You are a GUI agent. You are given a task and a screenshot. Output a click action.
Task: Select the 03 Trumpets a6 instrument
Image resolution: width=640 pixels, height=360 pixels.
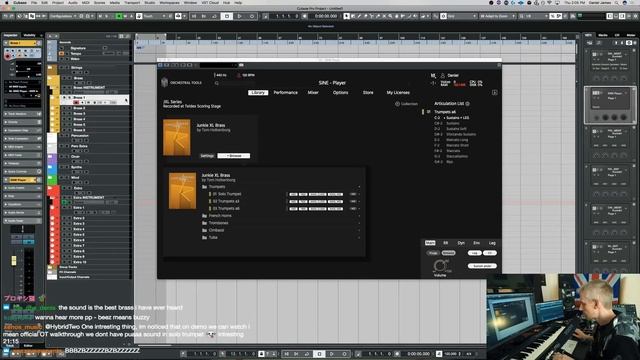tap(226, 209)
